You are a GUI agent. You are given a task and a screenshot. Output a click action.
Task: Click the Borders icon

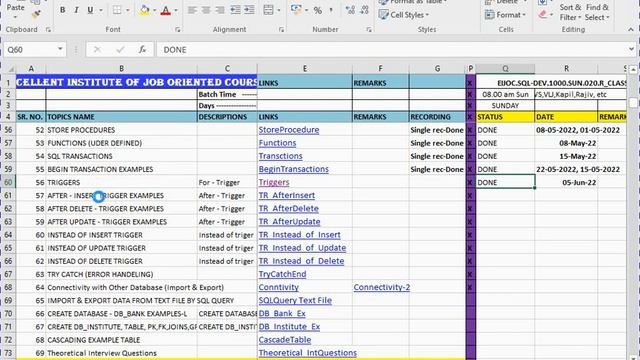pyautogui.click(x=117, y=10)
